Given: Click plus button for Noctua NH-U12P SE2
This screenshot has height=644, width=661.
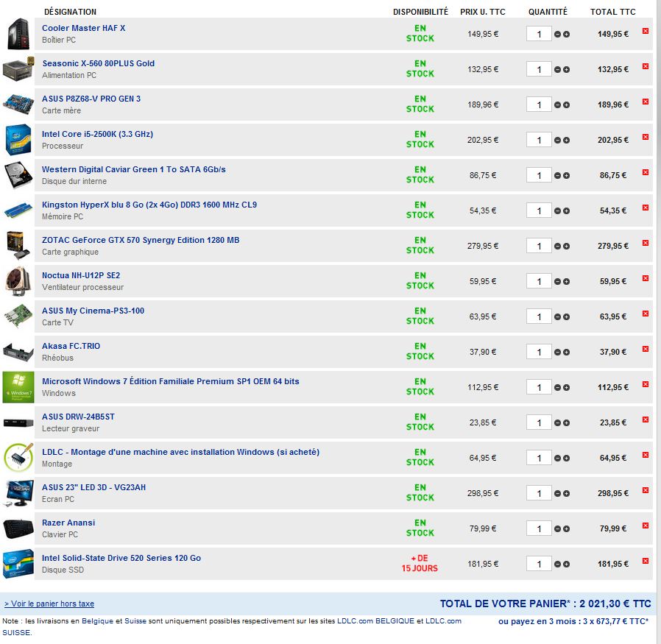Looking at the screenshot, I should click(566, 282).
